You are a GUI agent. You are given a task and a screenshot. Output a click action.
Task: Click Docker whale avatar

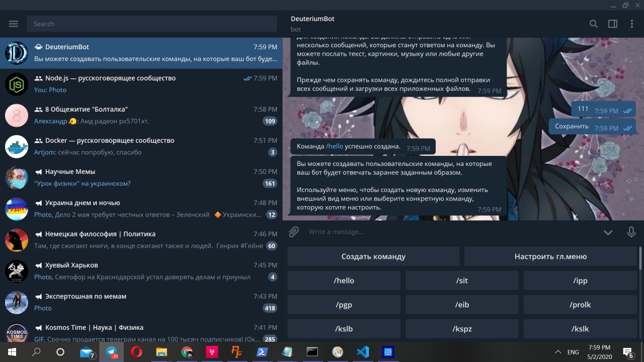pyautogui.click(x=17, y=147)
